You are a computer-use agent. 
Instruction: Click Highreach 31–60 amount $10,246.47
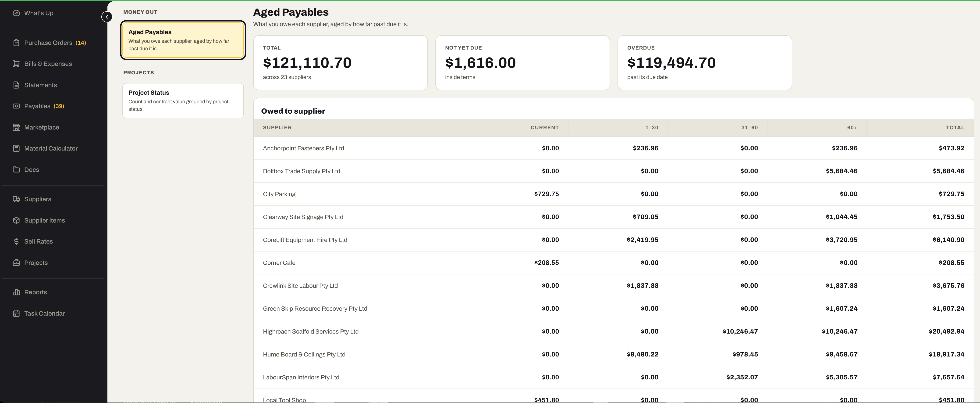click(740, 331)
